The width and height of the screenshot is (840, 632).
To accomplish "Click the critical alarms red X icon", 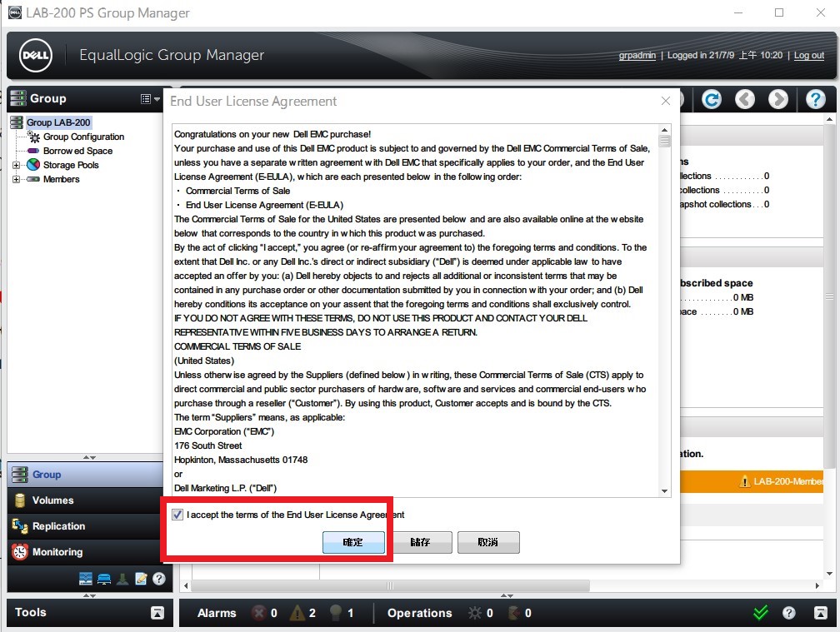I will pyautogui.click(x=259, y=613).
